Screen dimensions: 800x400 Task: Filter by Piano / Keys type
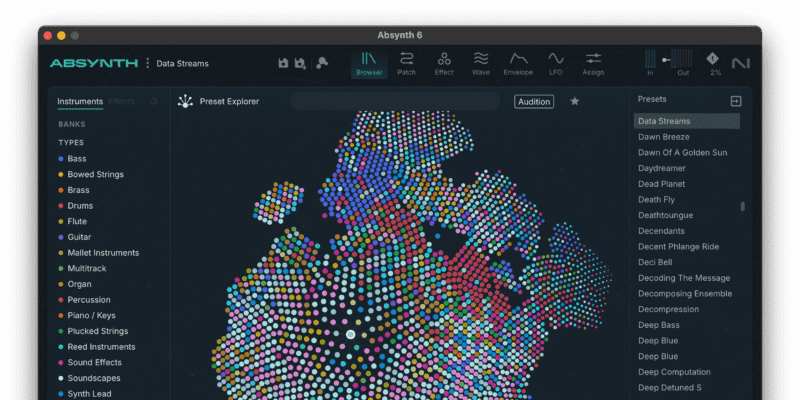click(87, 315)
